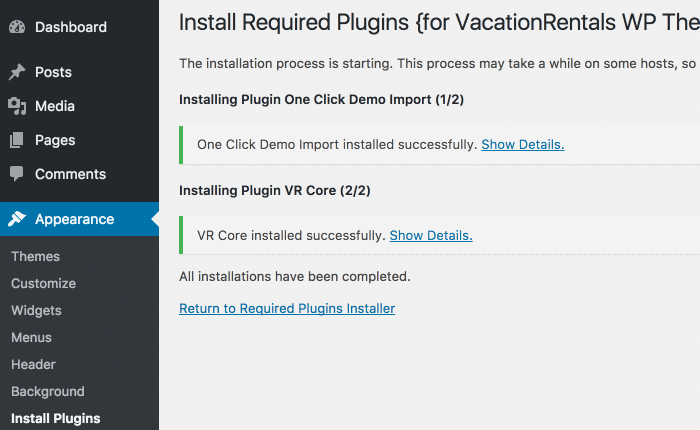Click the Dashboard gauge icon
The width and height of the screenshot is (700, 430).
point(17,27)
